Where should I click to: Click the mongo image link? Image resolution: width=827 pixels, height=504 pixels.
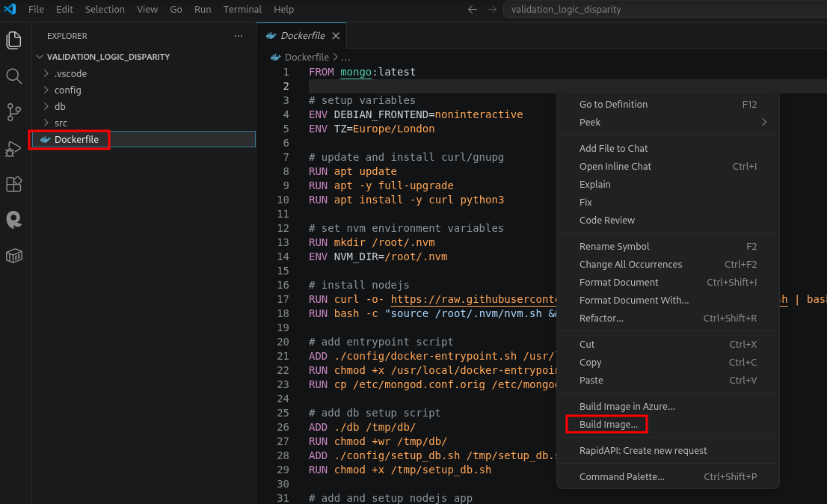click(356, 73)
